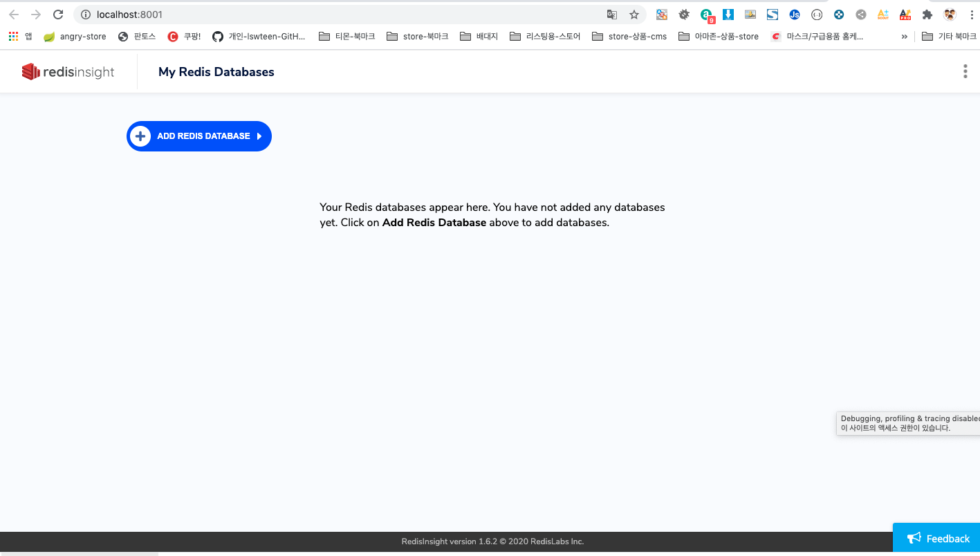This screenshot has height=556, width=980.
Task: Expand the store-북마크 bookmark folder
Action: coord(417,37)
